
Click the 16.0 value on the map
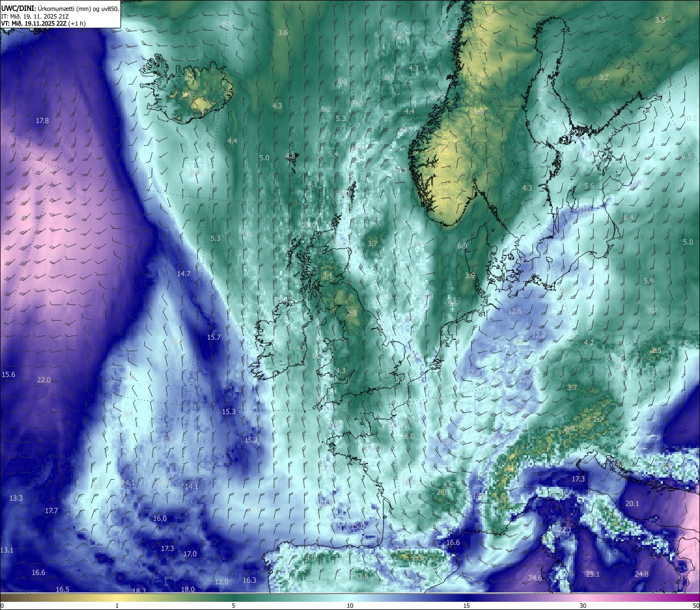point(160,518)
